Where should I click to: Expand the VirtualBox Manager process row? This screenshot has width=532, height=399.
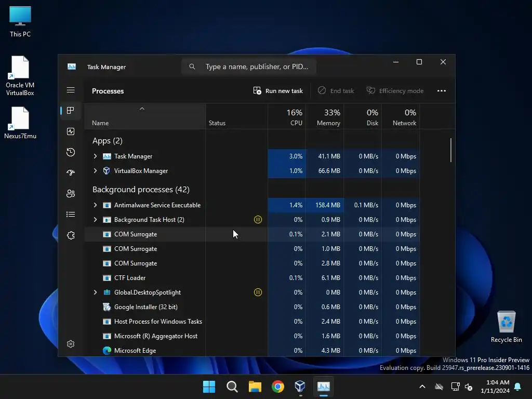coord(96,170)
